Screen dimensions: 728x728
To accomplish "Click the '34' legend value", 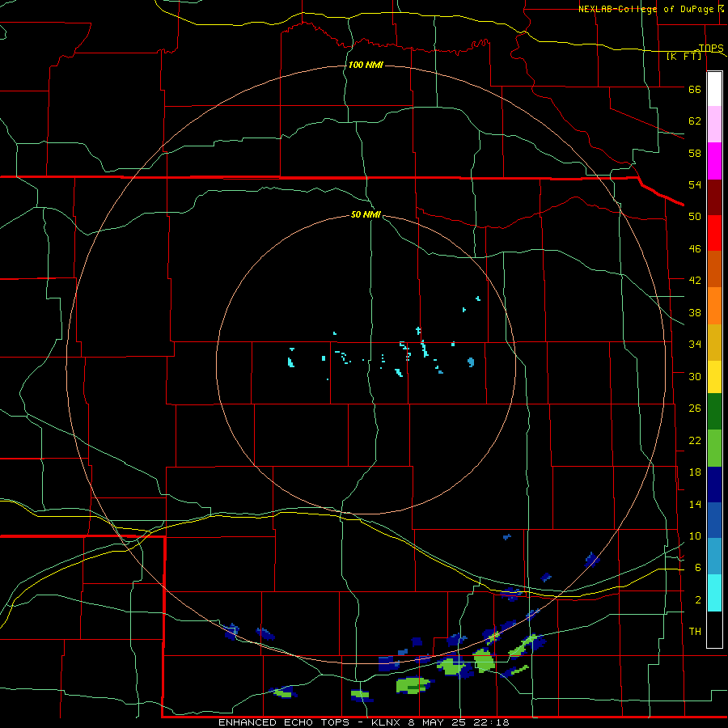I will [695, 345].
